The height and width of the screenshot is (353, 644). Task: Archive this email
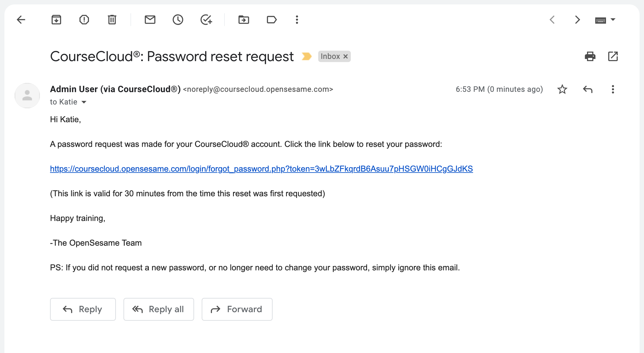pyautogui.click(x=56, y=20)
